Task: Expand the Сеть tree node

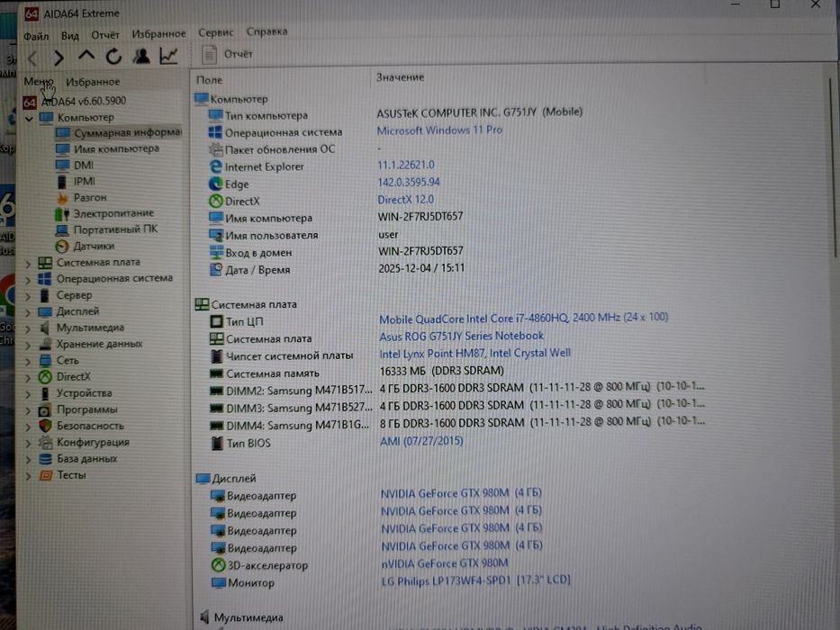Action: click(x=29, y=362)
